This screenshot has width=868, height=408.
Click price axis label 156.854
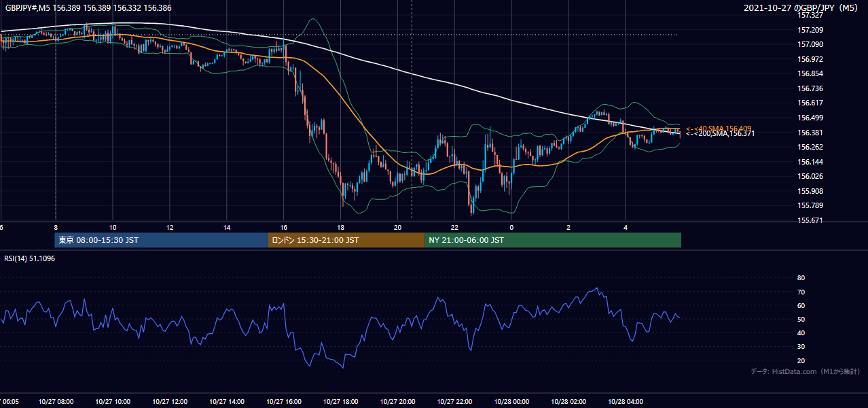[810, 74]
